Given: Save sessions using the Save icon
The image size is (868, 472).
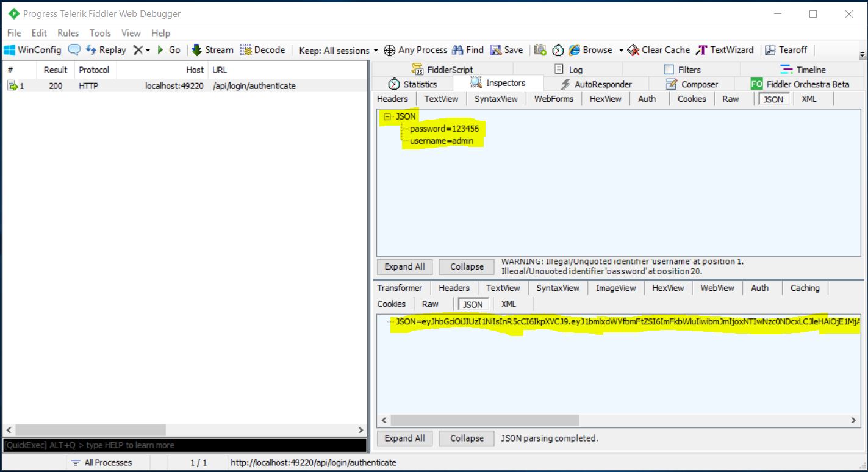Looking at the screenshot, I should point(506,50).
